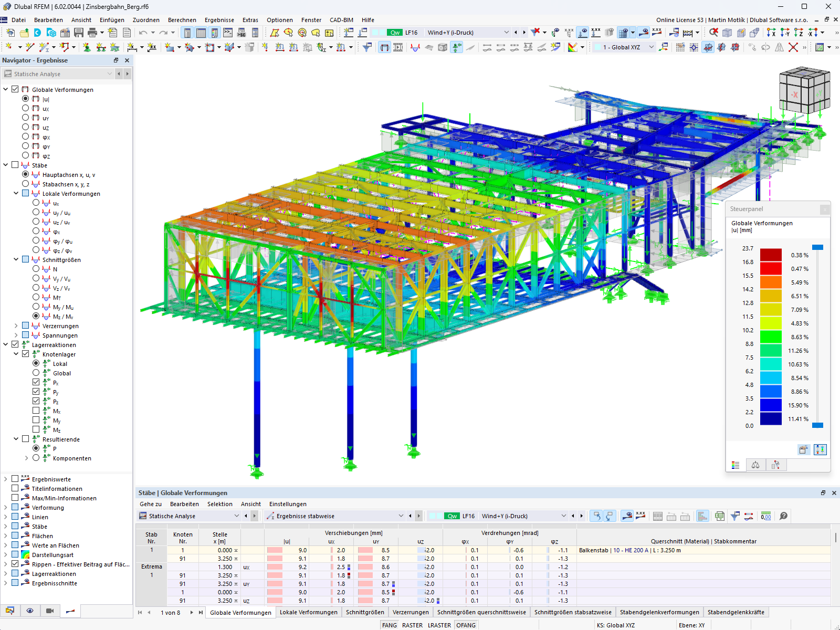The width and height of the screenshot is (840, 630).
Task: Click the OFANG button in the status bar
Action: [466, 625]
